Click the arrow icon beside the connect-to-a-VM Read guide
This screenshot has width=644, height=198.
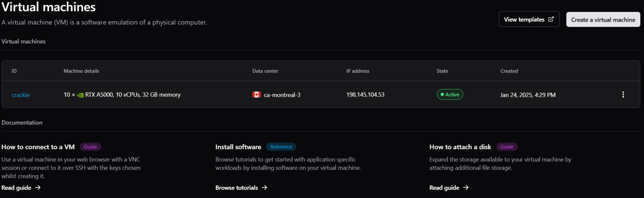[38, 187]
